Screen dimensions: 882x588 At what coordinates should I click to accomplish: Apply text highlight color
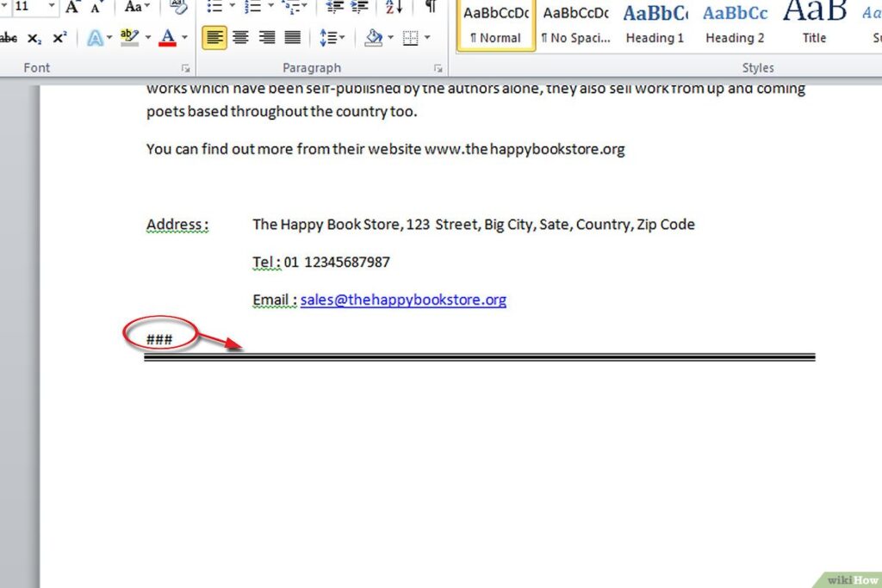pos(129,38)
